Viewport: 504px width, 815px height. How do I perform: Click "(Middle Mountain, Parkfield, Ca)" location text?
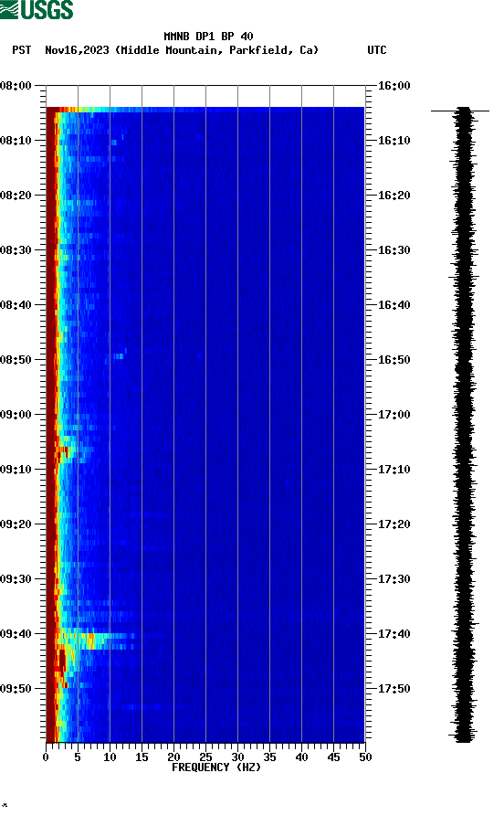pyautogui.click(x=216, y=50)
